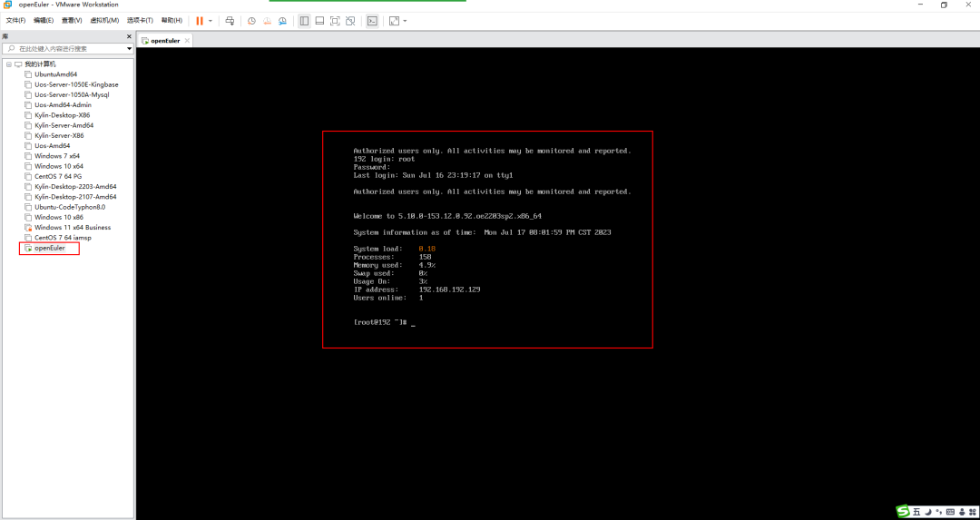
Task: Switch to Unity mode
Action: 350,21
